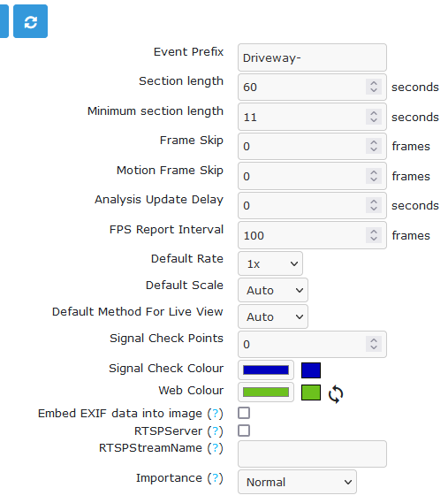
Task: Open Default Method For Live View dropdown
Action: coord(273,317)
